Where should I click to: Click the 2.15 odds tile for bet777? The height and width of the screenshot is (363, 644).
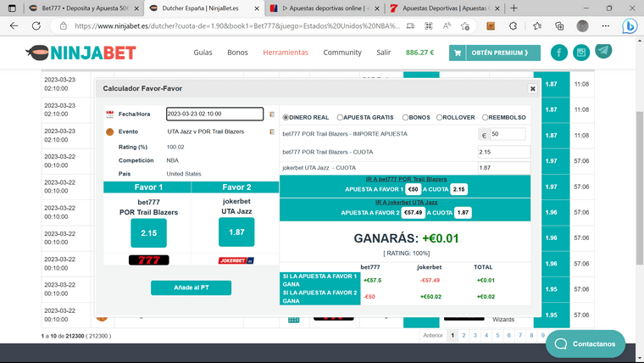click(x=148, y=233)
